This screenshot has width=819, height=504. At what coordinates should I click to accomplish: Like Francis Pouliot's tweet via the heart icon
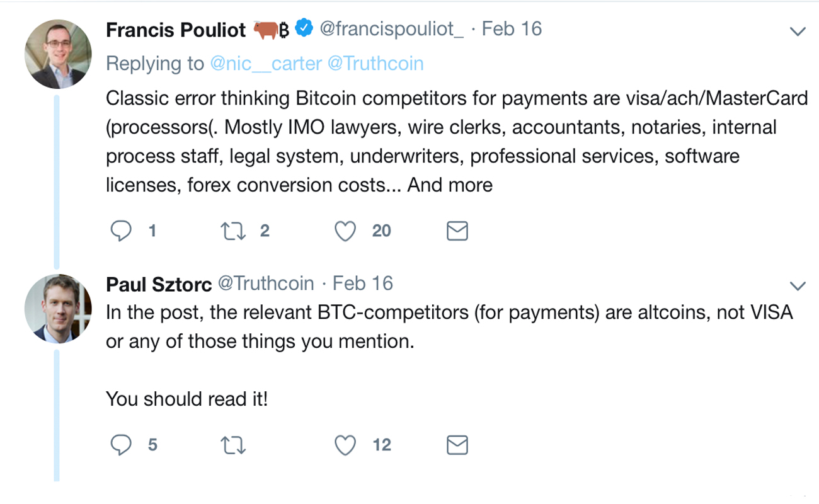click(x=345, y=231)
